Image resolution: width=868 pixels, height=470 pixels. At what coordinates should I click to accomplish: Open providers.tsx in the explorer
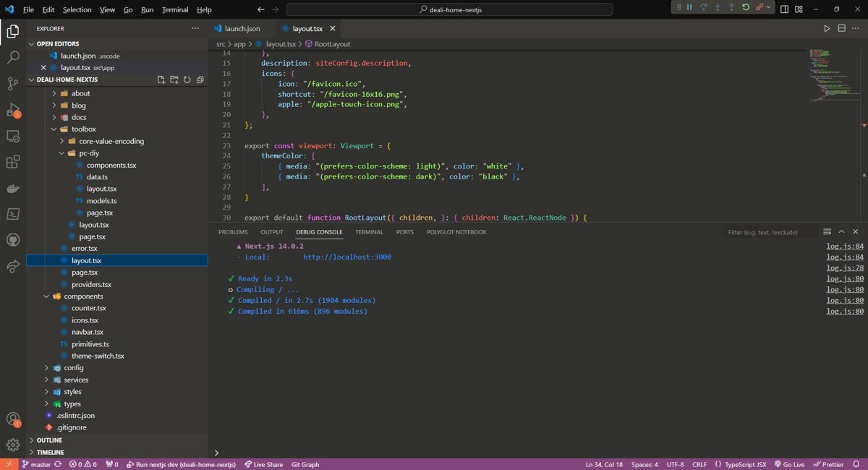[91, 284]
